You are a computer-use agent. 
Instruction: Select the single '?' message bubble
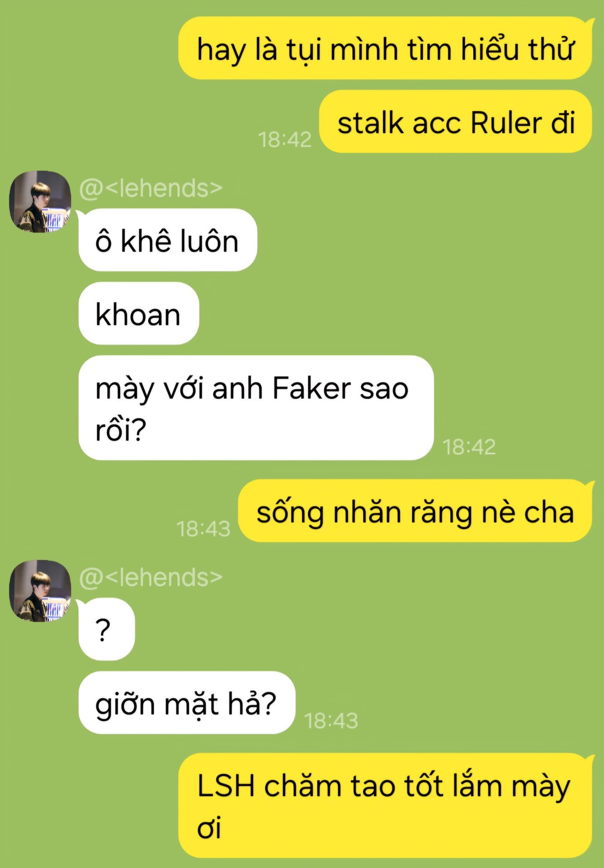[107, 629]
